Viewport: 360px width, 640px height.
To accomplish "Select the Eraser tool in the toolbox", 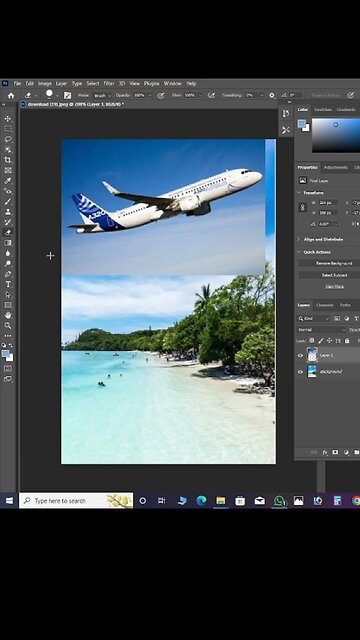I will coord(8,232).
